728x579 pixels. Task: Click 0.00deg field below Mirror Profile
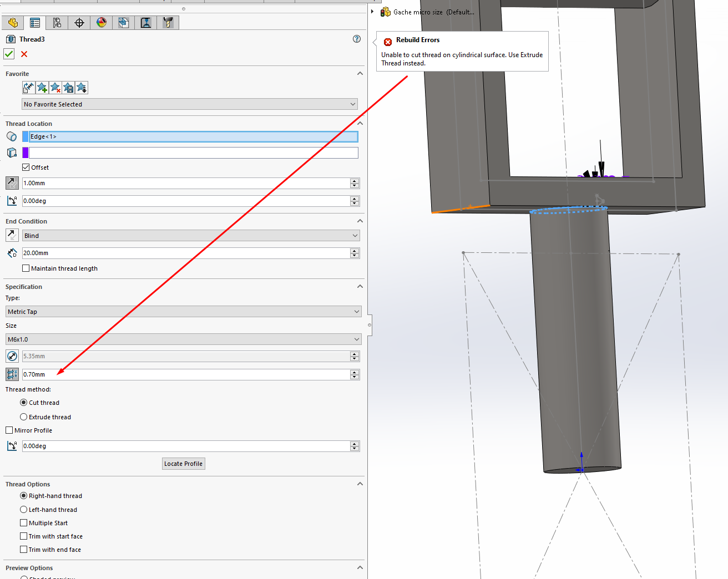[186, 446]
